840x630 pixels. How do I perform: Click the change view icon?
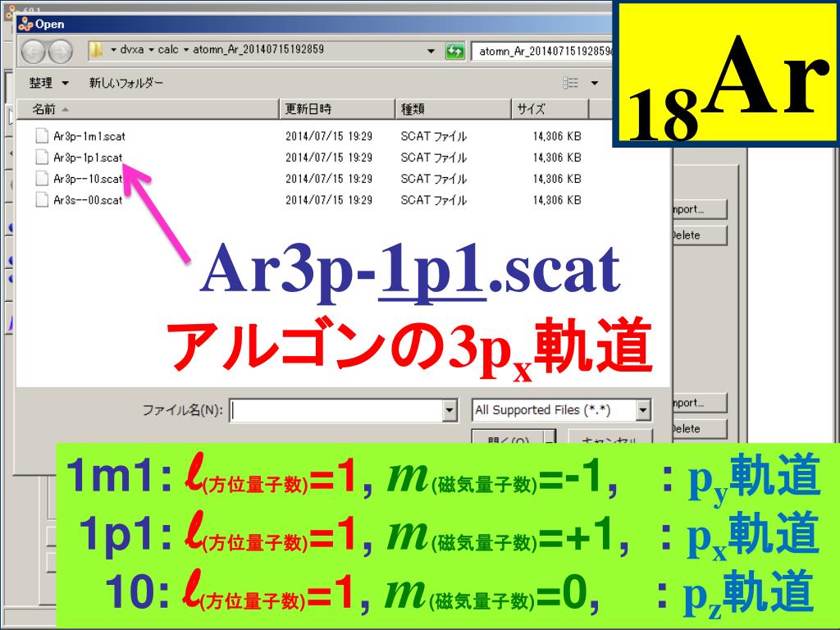pos(571,83)
